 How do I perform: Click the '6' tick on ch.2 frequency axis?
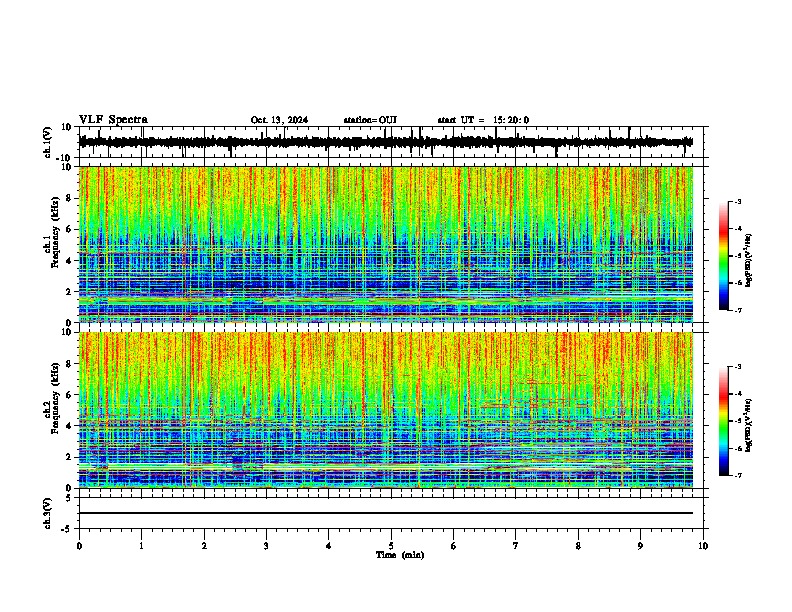pyautogui.click(x=70, y=395)
